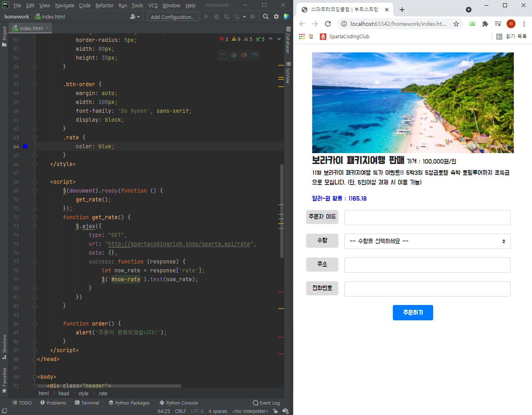Open the Structure tool window on left edge
The width and height of the screenshot is (532, 415).
click(4, 347)
